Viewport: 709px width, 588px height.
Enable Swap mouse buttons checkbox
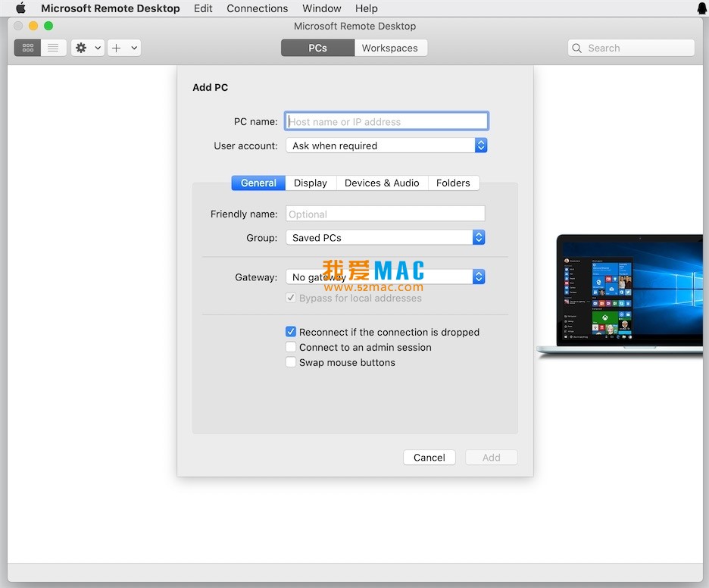pyautogui.click(x=291, y=362)
